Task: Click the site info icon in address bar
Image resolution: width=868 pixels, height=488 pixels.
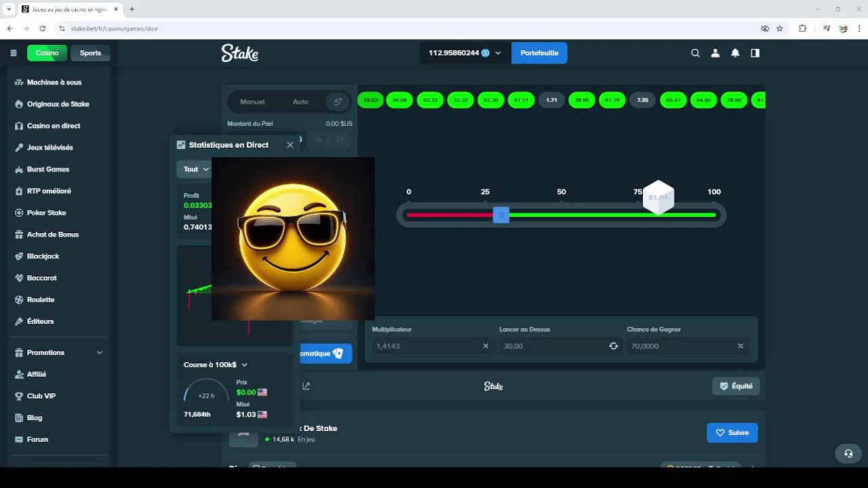Action: tap(62, 28)
